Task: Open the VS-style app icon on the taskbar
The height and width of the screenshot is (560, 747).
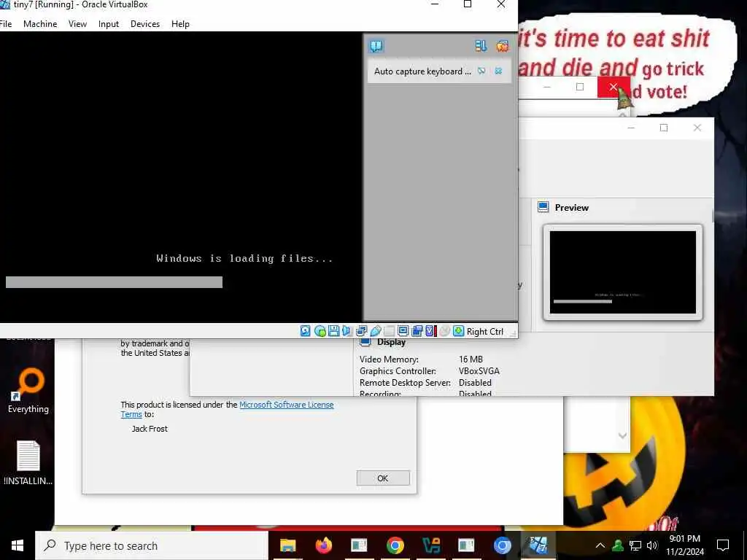Action: (430, 545)
